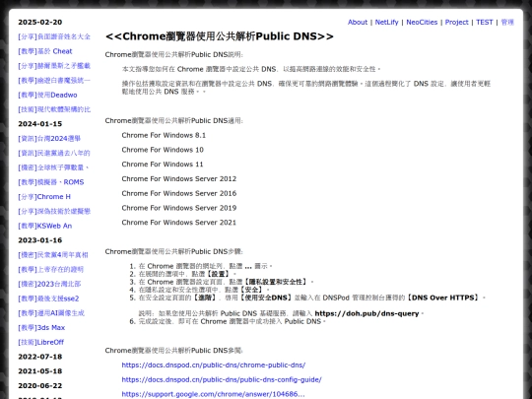
Task: Open the [教學]上帝存在的證明 article
Action: [x=51, y=269]
